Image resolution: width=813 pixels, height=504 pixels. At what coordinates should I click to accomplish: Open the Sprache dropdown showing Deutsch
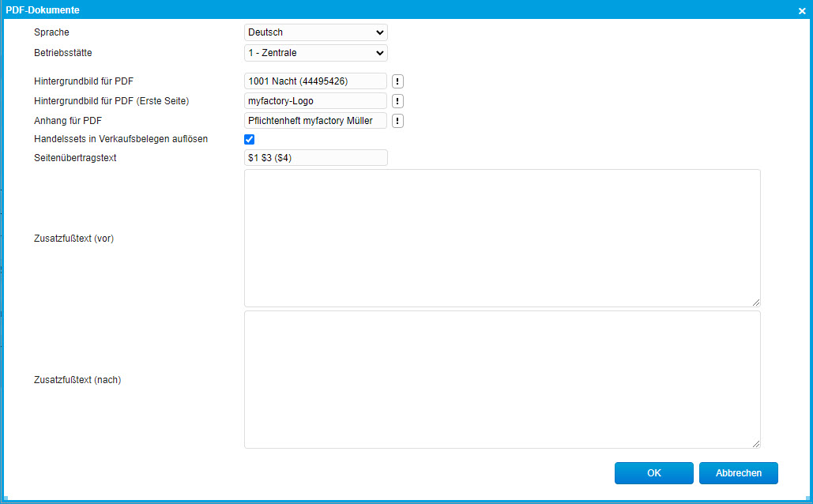(316, 32)
